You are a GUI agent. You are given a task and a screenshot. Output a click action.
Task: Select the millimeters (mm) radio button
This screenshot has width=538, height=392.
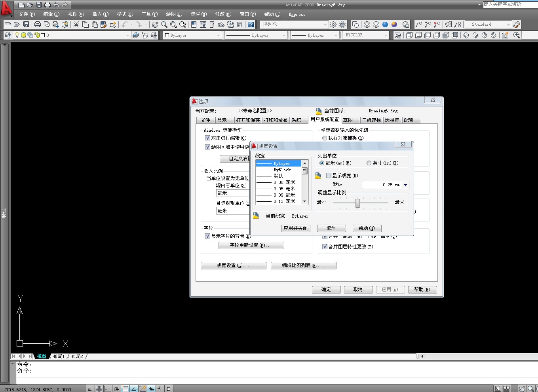pos(322,163)
